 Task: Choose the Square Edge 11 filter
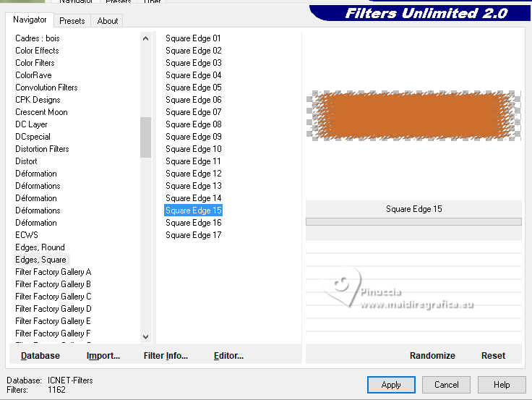[193, 161]
